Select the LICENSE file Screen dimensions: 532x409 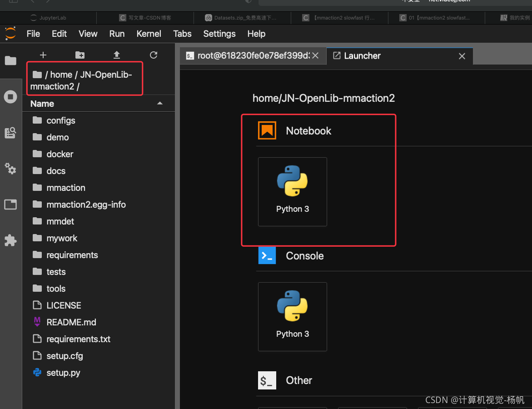(99, 305)
